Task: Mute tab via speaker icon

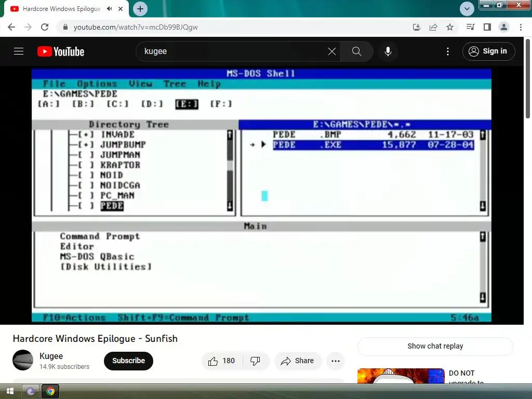Action: point(109,9)
